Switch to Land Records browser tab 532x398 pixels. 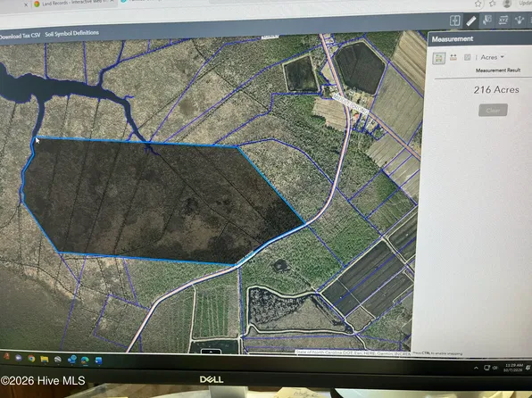point(74,4)
